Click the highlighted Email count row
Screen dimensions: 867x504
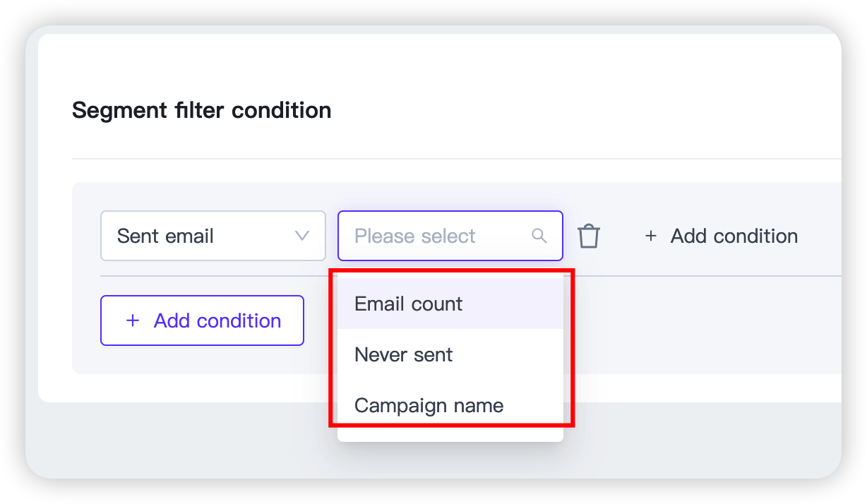click(x=450, y=304)
